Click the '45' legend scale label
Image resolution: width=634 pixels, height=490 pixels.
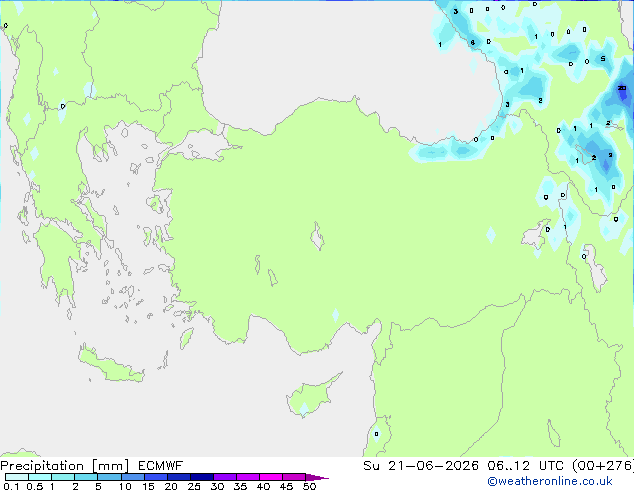coord(286,486)
